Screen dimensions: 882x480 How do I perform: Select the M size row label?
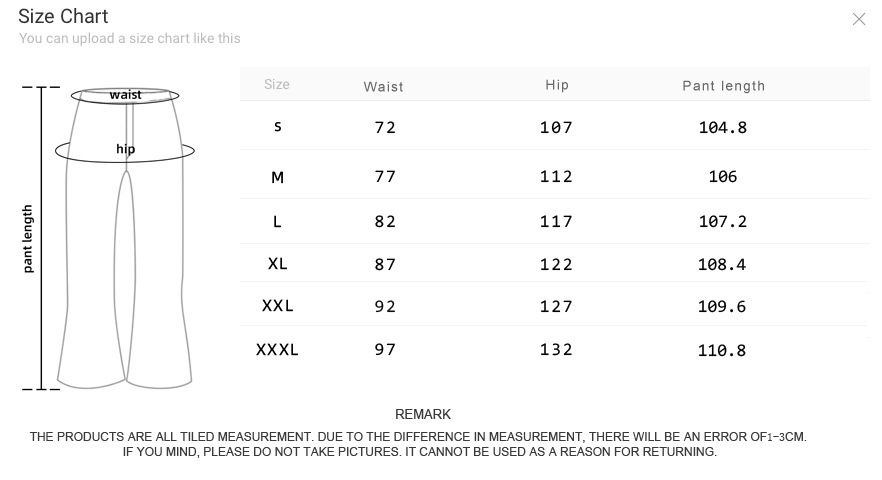tap(278, 177)
